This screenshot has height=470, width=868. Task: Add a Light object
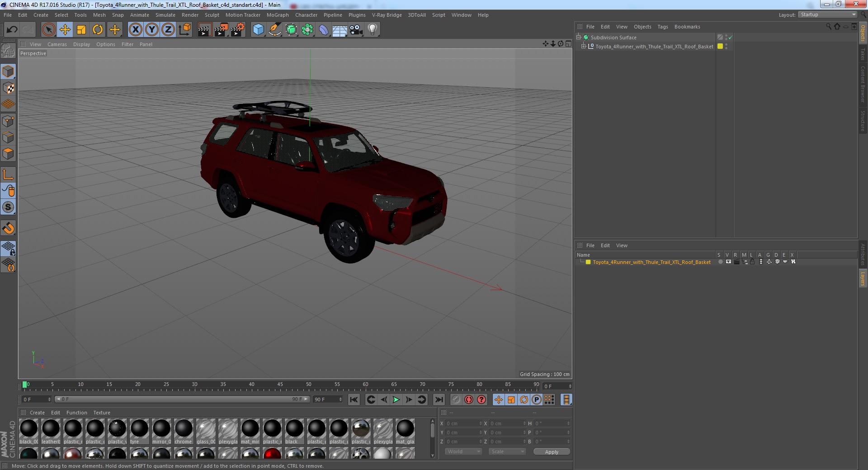[x=373, y=30]
